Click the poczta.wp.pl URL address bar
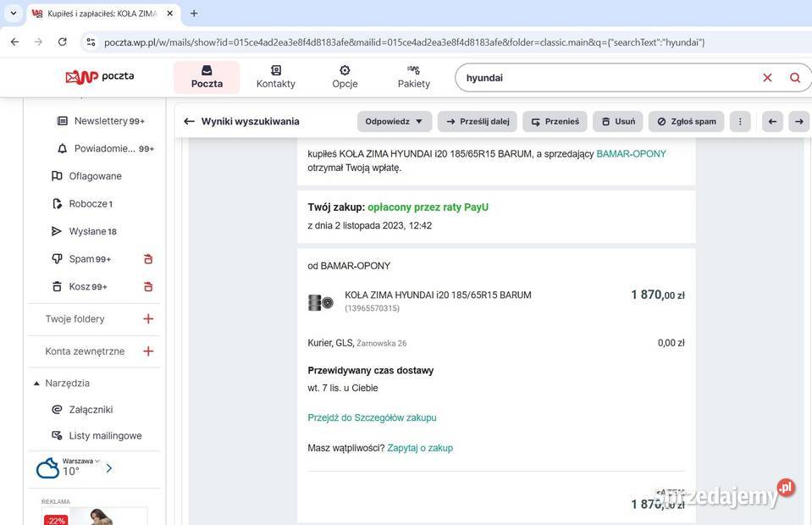The image size is (812, 525). click(404, 42)
